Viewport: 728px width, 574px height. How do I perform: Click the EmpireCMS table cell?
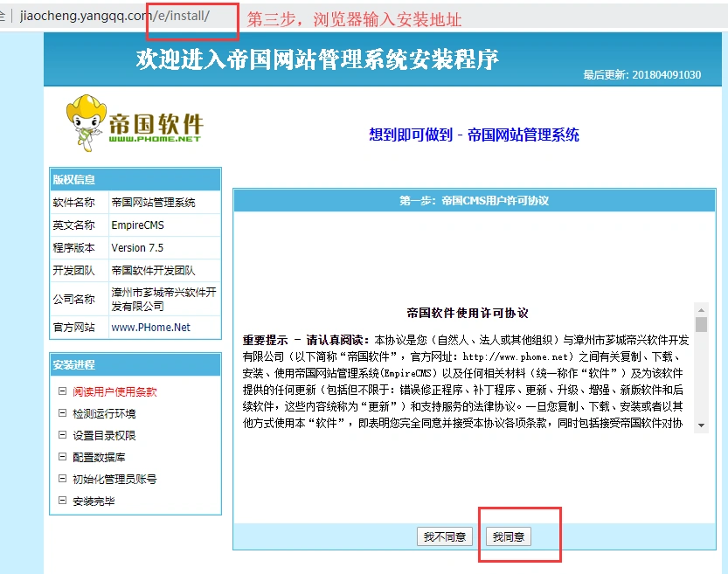point(164,225)
